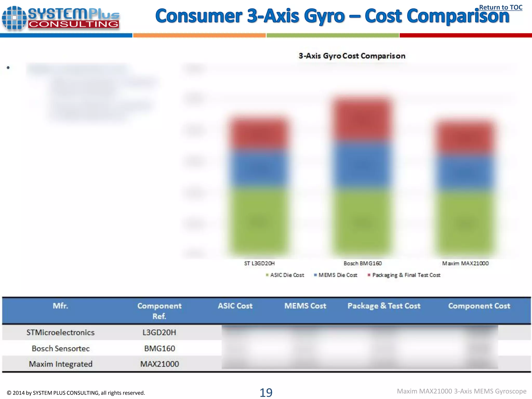532x399 pixels.
Task: Click the green ASIC Die Cost legend marker
Action: [267, 275]
